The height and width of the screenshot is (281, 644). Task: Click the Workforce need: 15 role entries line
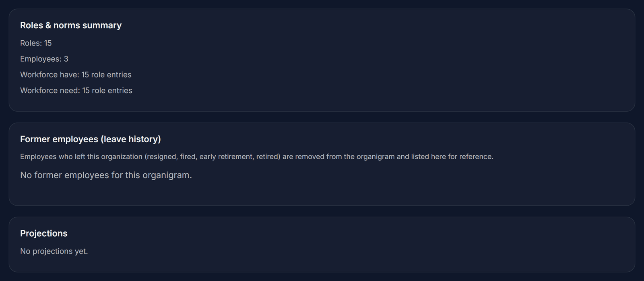point(76,90)
